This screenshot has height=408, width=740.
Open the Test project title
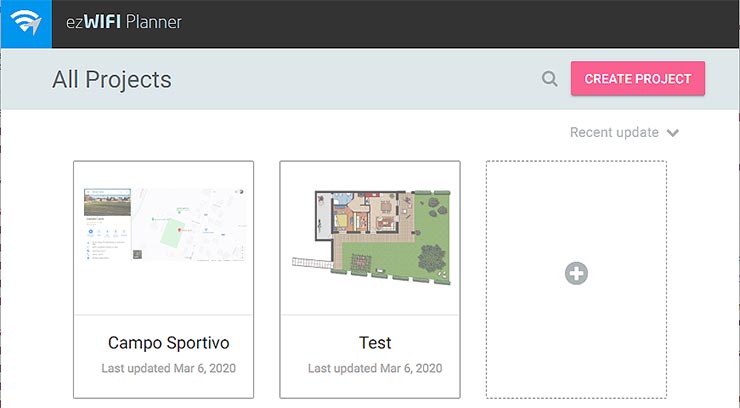pos(375,344)
